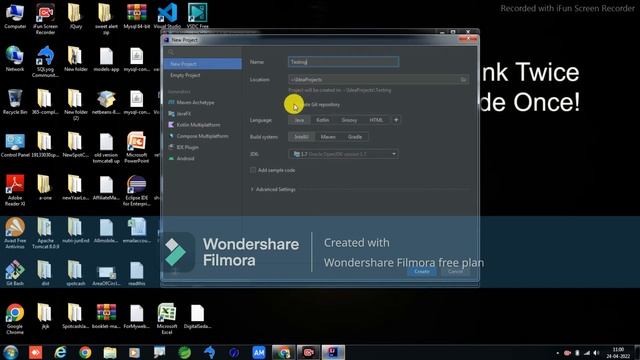Open the JDK version dropdown
Image resolution: width=640 pixels, height=360 pixels.
pyautogui.click(x=343, y=154)
